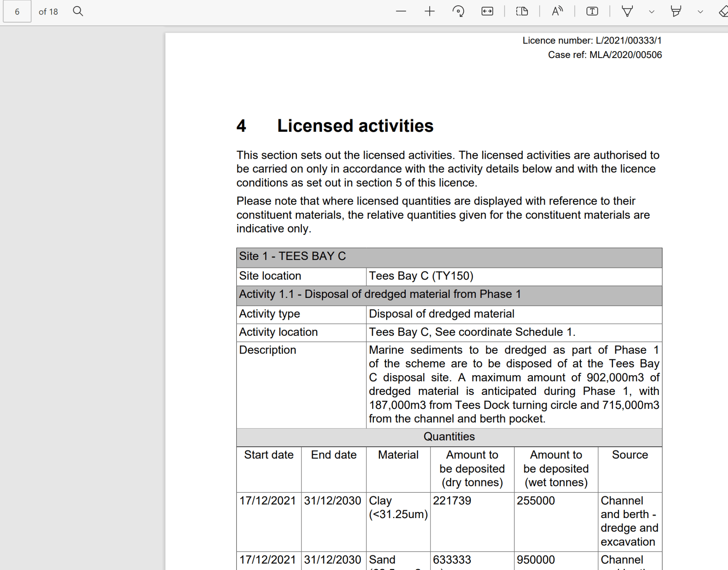Toggle the Erase tool

[723, 11]
